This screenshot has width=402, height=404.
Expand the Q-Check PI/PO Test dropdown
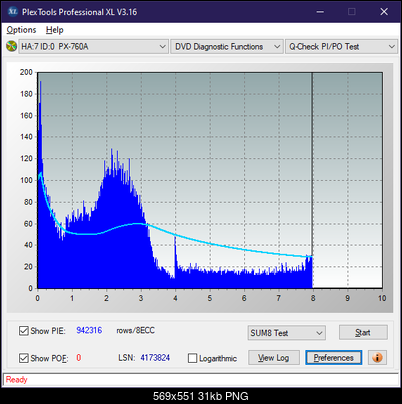pyautogui.click(x=341, y=46)
